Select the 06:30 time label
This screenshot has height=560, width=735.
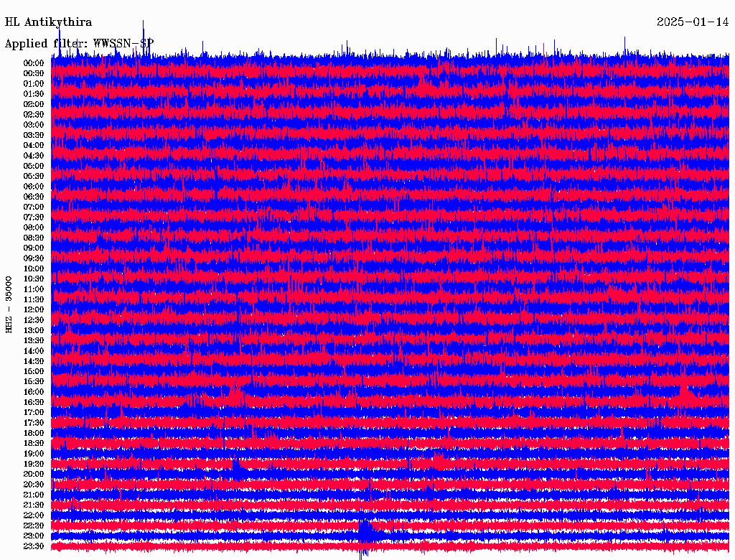34,197
